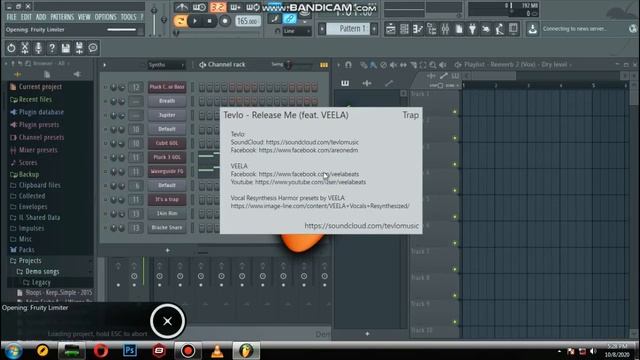The image size is (640, 360).
Task: Click the metronome icon in transport
Action: pyautogui.click(x=182, y=7)
